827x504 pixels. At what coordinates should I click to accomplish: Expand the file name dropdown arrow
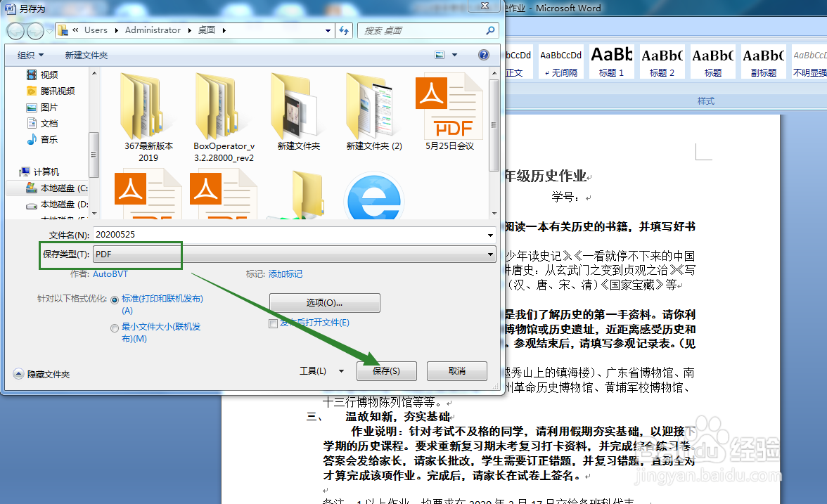pos(491,235)
